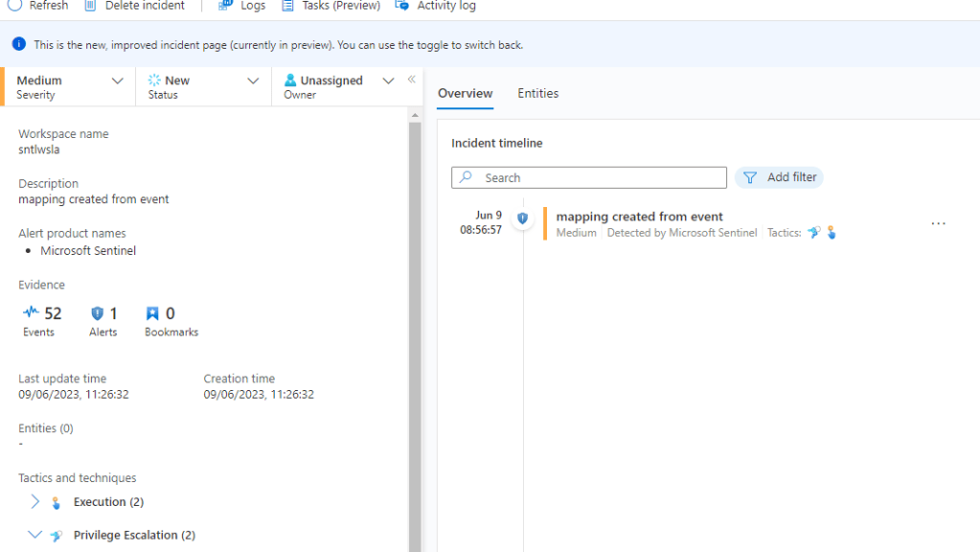
Task: Open Logs from the toolbar
Action: [226, 6]
